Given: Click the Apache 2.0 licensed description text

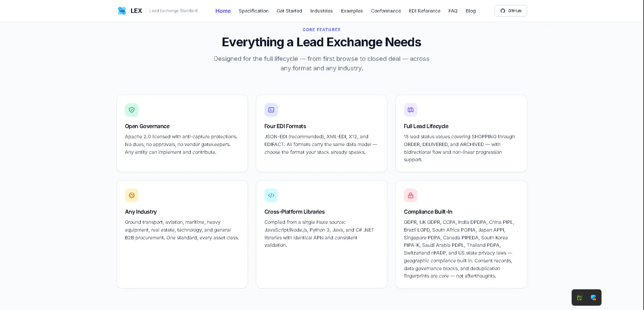Looking at the screenshot, I should point(181,144).
